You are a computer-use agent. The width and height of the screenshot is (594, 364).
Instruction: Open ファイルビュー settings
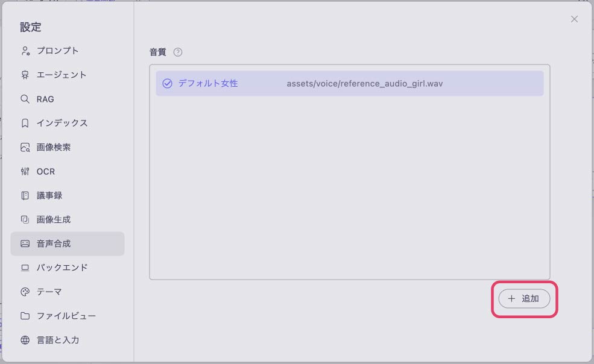click(68, 316)
